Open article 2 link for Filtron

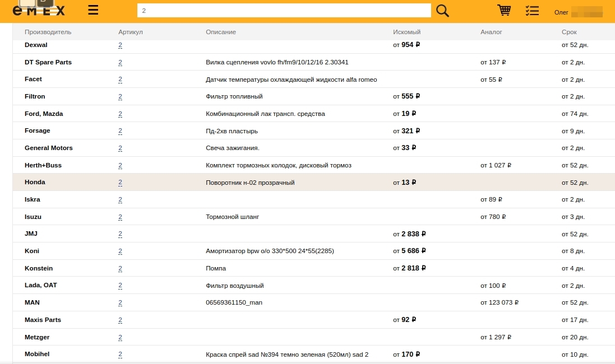(120, 96)
